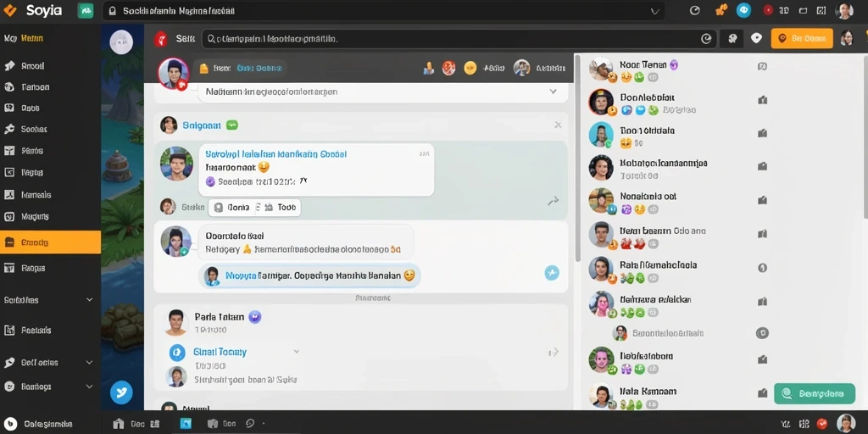Screen dimensions: 868x434
Task: Open the contact with the green-faced avatar
Action: pos(601,360)
